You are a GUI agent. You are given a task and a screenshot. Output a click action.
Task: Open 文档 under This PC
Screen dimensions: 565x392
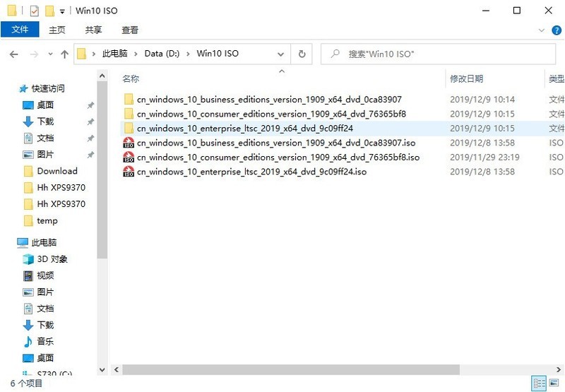[45, 309]
